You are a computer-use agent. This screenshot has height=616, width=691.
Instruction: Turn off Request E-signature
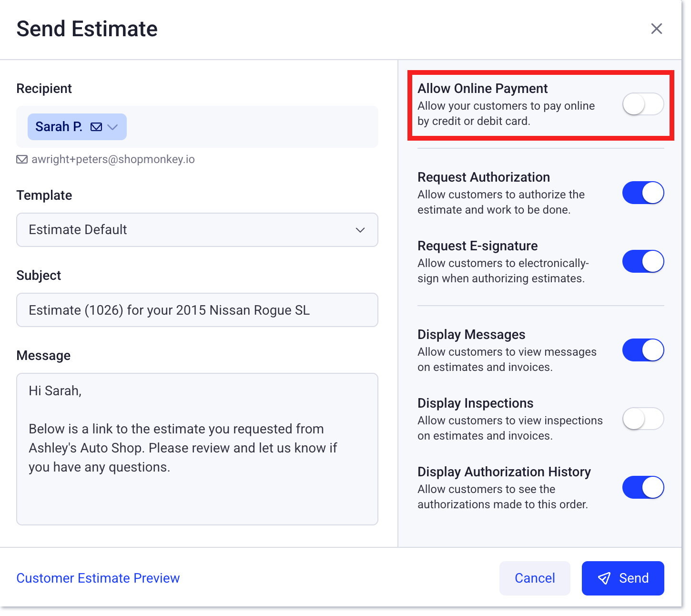[x=643, y=261]
